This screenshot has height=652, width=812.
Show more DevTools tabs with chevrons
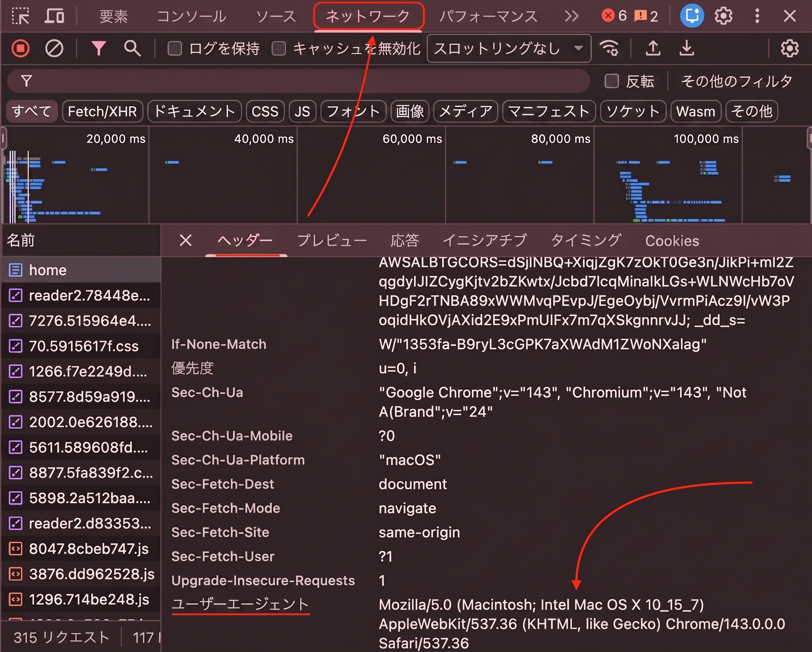[571, 16]
